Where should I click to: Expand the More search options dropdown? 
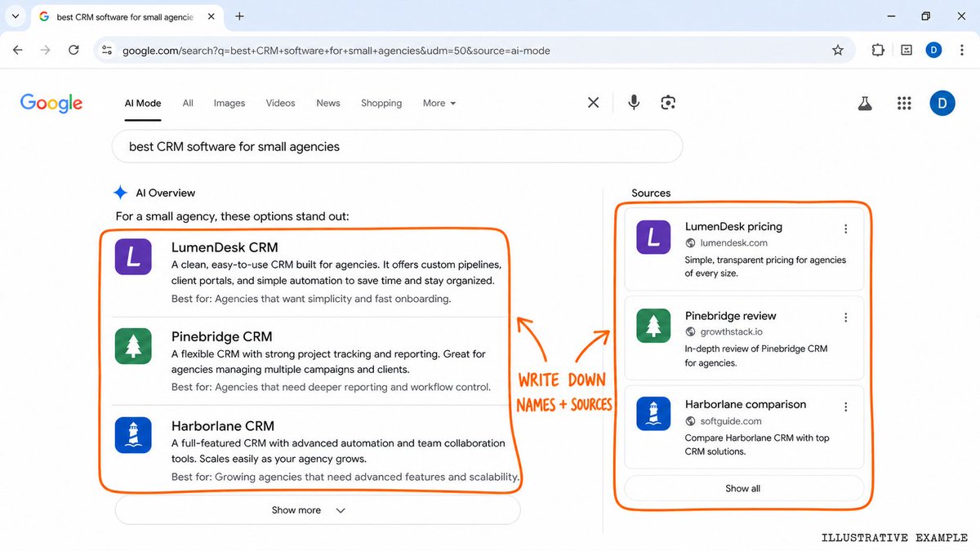439,104
